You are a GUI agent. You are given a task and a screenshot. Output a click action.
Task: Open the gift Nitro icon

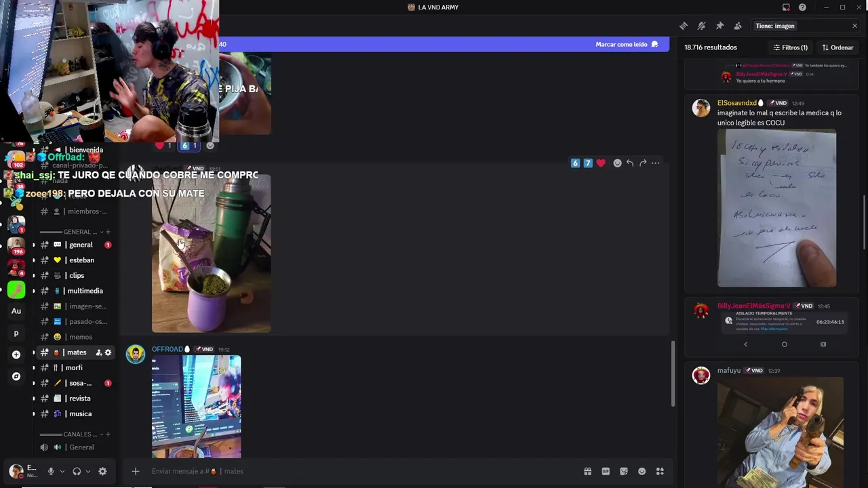point(587,471)
